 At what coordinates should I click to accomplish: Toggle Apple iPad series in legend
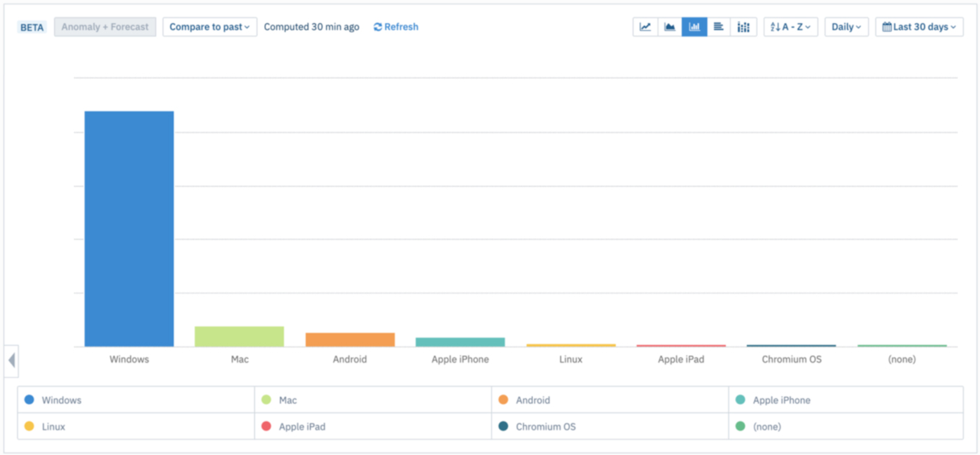[302, 426]
